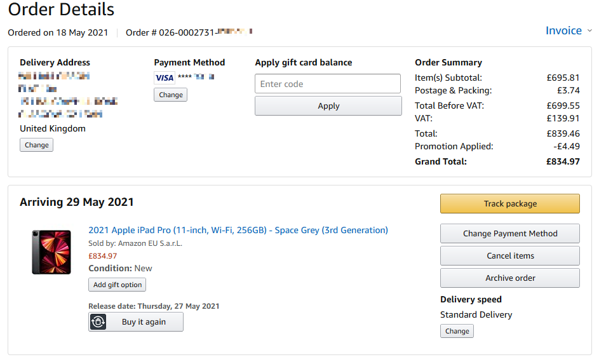Click the Visa card logo

(x=165, y=78)
